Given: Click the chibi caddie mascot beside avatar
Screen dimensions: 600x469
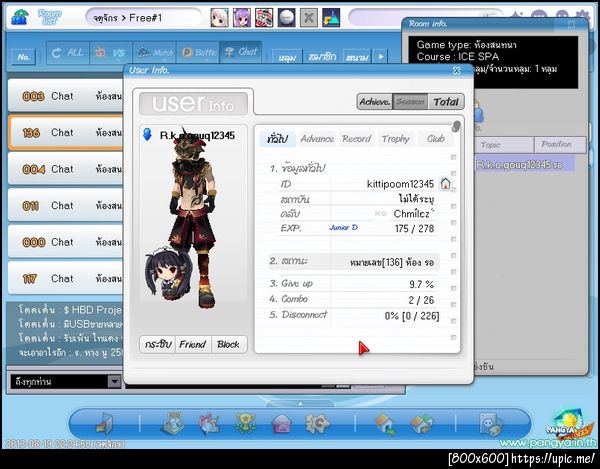Looking at the screenshot, I should (x=168, y=273).
